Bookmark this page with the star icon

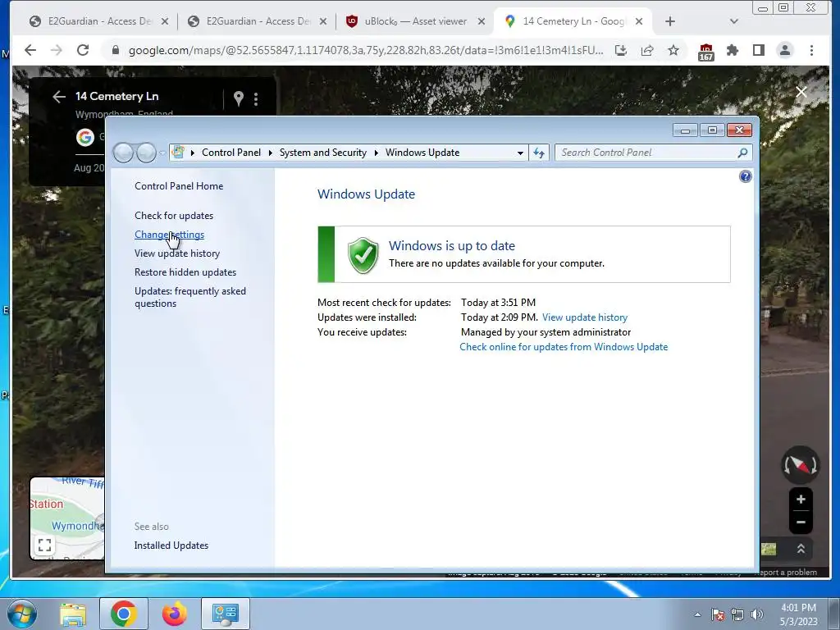tap(673, 50)
